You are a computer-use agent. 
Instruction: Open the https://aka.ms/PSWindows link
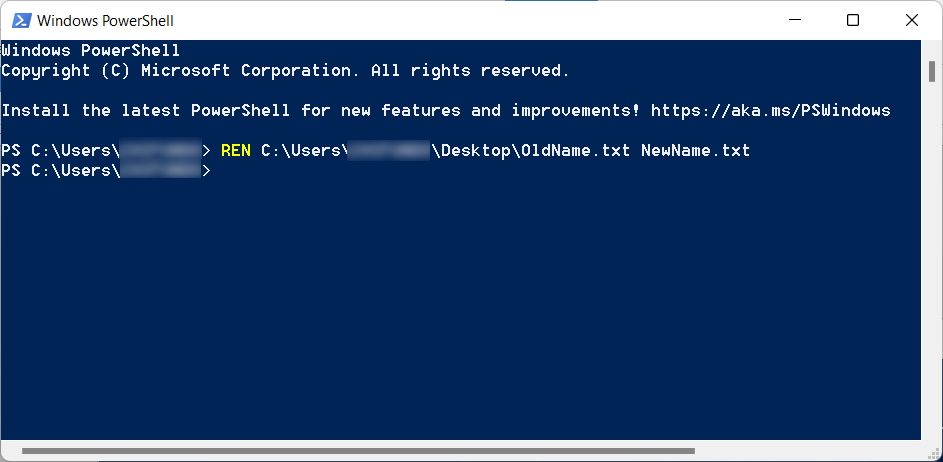(x=770, y=110)
